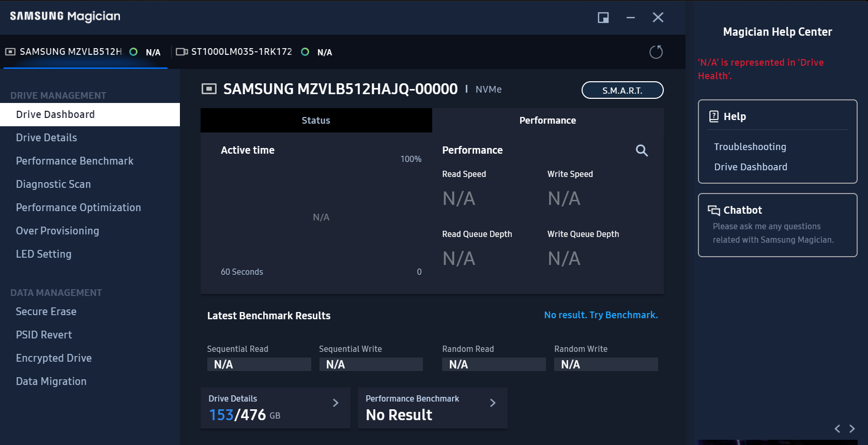
Task: Click the drive icon beside SAMSUNG MZVLB512HAJQ title
Action: tap(209, 89)
